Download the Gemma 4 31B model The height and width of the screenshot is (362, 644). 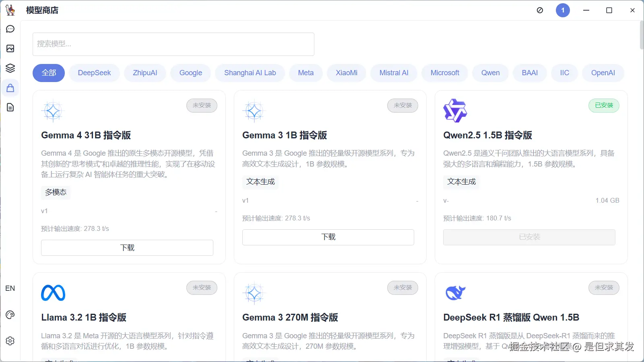(127, 248)
